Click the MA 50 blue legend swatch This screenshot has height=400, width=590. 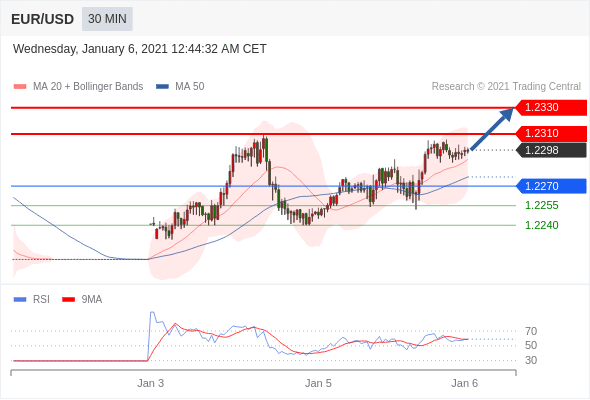point(162,87)
